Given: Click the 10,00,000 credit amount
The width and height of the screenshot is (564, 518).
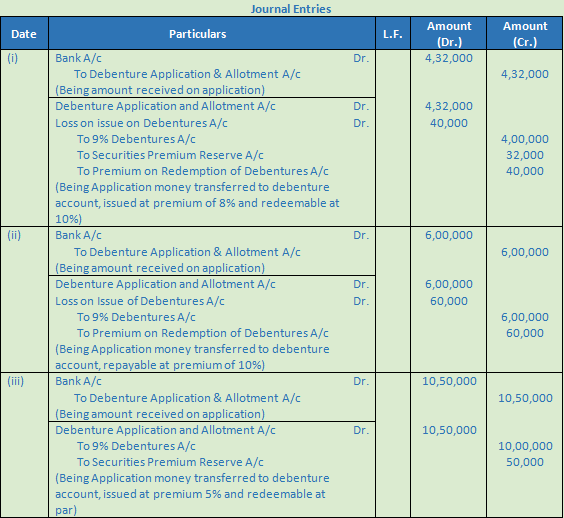Looking at the screenshot, I should point(525,446).
